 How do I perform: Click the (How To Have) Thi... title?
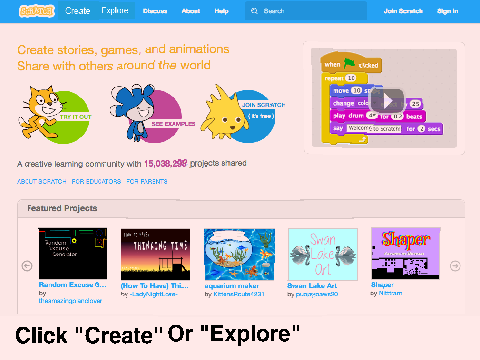tap(155, 286)
